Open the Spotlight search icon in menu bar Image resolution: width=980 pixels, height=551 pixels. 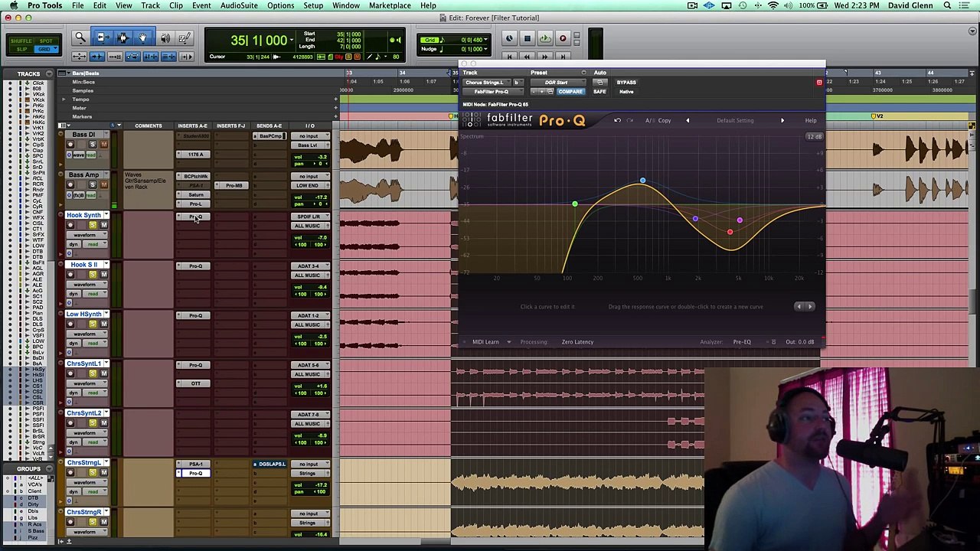tap(947, 5)
